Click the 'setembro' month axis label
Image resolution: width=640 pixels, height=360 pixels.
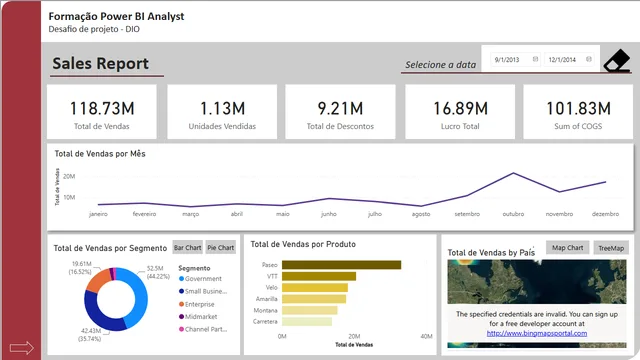pyautogui.click(x=467, y=214)
